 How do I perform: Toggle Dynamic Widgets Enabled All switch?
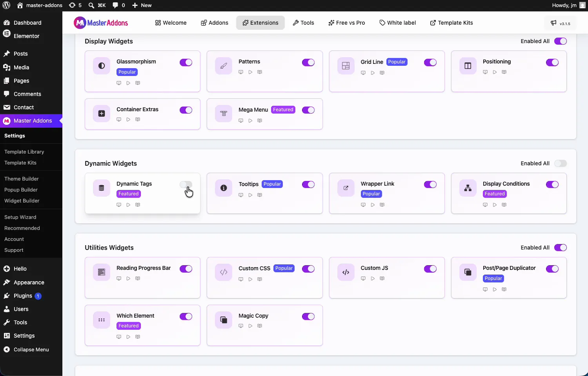pyautogui.click(x=561, y=163)
